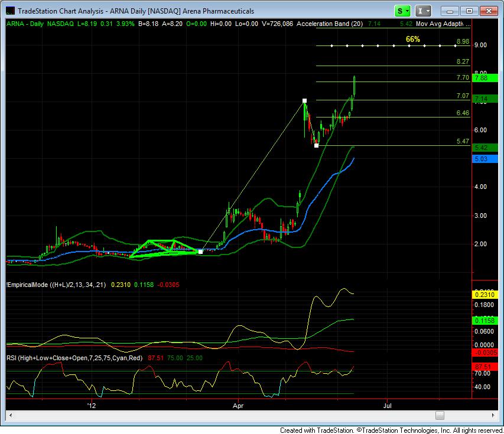Select the white anchor square at the 5.47 low
This screenshot has width=504, height=434.
[x=316, y=145]
